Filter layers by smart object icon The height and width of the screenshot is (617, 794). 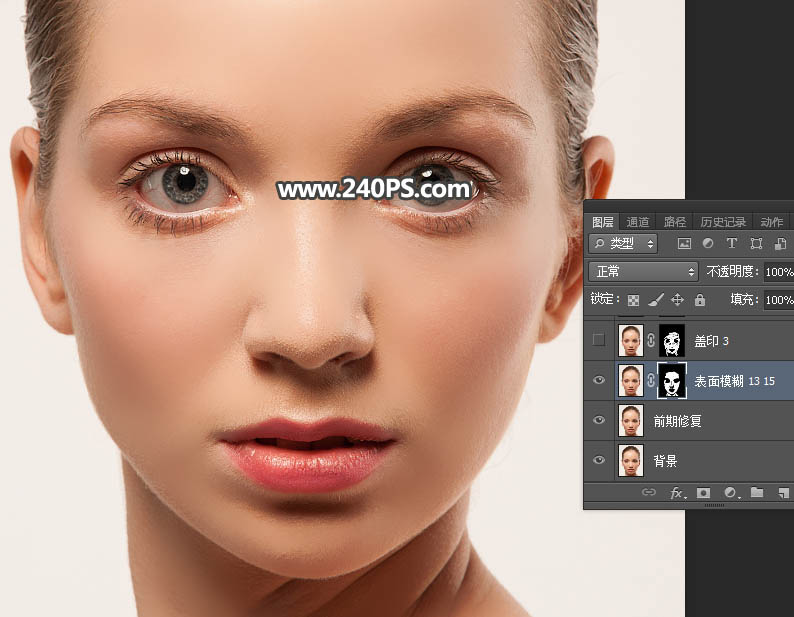(x=780, y=244)
